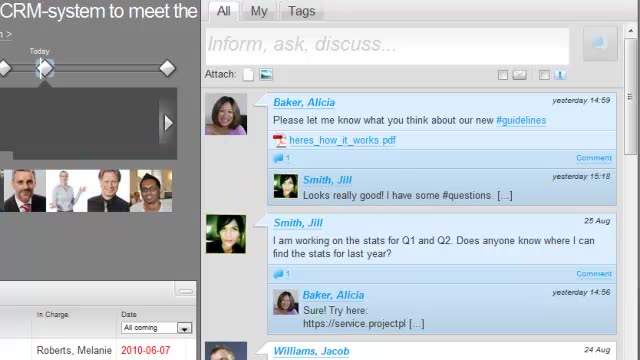Click the envelope email notification icon
This screenshot has height=360, width=640.
pos(520,75)
